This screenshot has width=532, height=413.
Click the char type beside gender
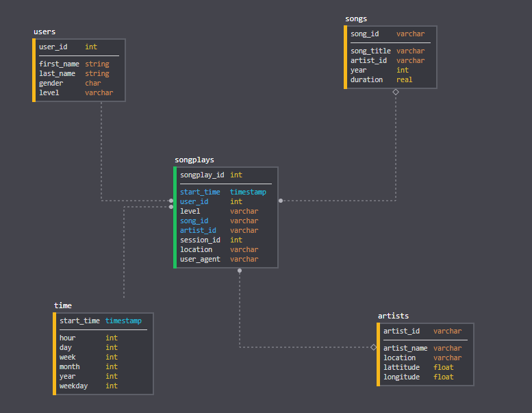pyautogui.click(x=93, y=83)
